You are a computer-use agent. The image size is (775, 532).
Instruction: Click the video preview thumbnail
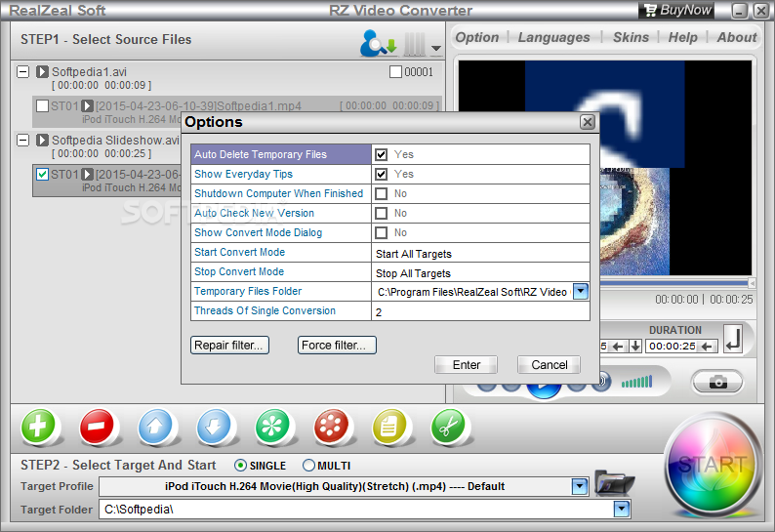(x=675, y=168)
